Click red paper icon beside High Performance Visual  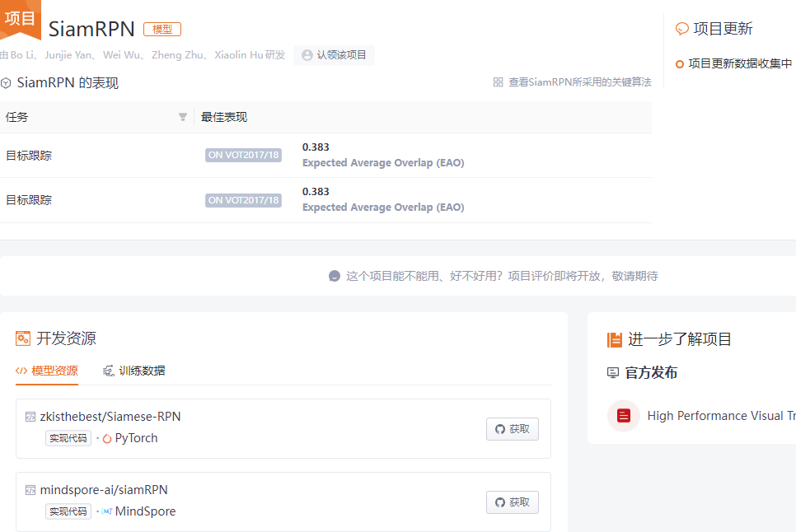pos(624,416)
